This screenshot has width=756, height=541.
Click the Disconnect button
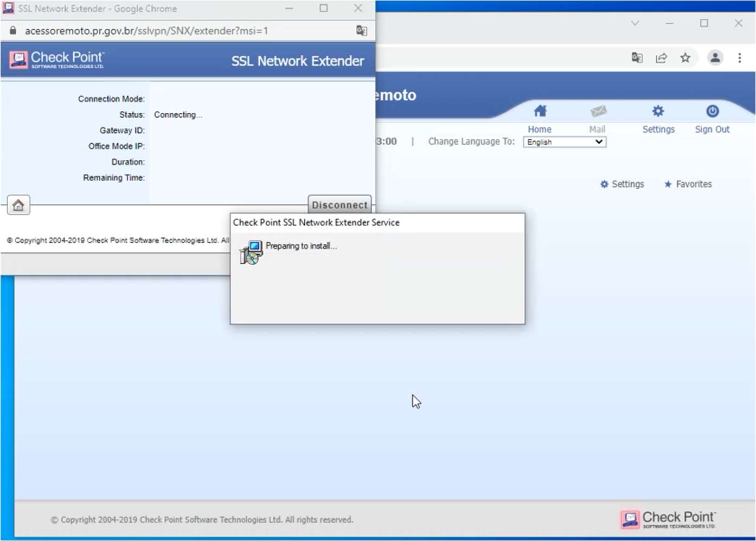339,205
